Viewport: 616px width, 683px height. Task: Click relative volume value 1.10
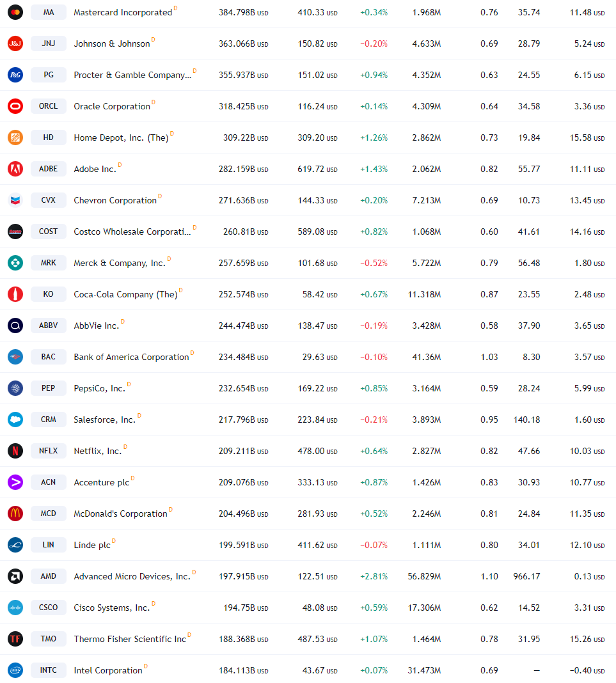(489, 577)
